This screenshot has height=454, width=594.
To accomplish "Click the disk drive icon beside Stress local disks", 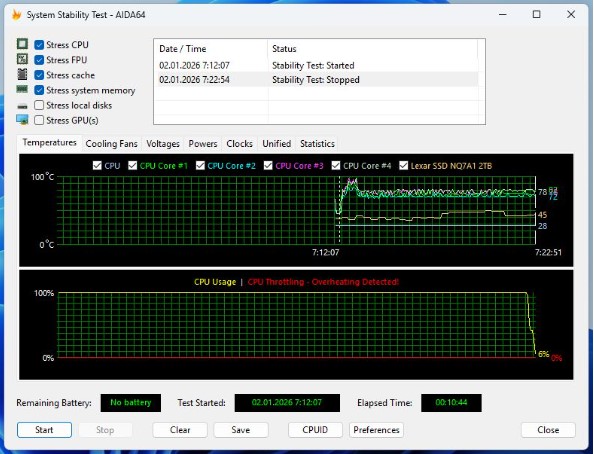I will pyautogui.click(x=22, y=106).
